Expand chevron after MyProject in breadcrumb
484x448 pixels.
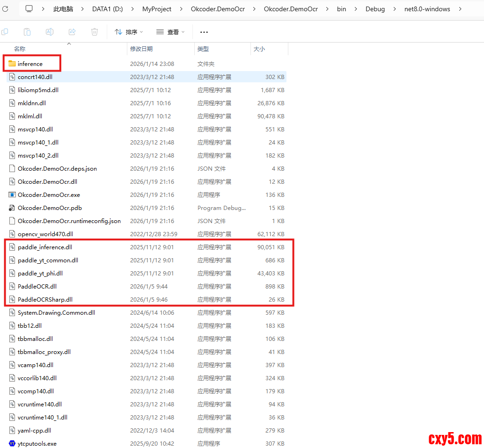(x=181, y=9)
